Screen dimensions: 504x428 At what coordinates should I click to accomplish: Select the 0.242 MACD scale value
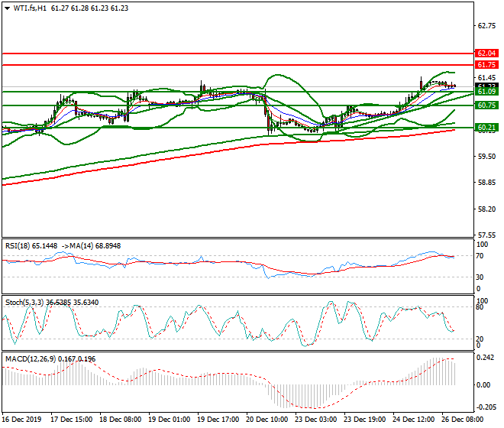[x=486, y=358]
